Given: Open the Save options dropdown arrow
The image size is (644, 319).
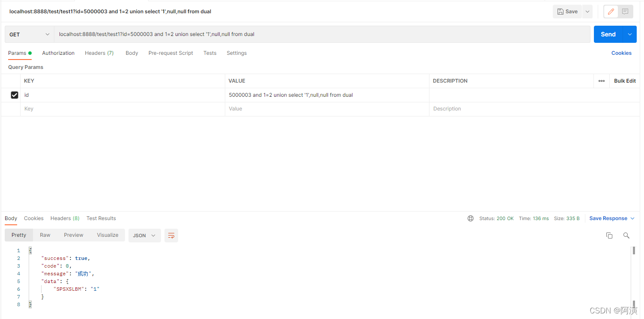Looking at the screenshot, I should tap(587, 12).
